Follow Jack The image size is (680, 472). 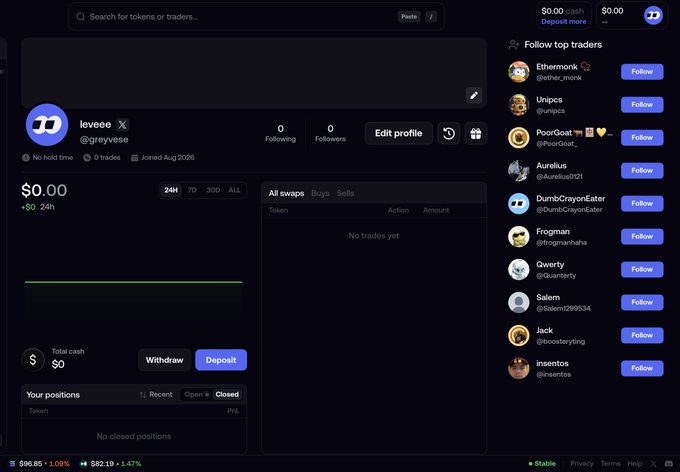(x=642, y=335)
